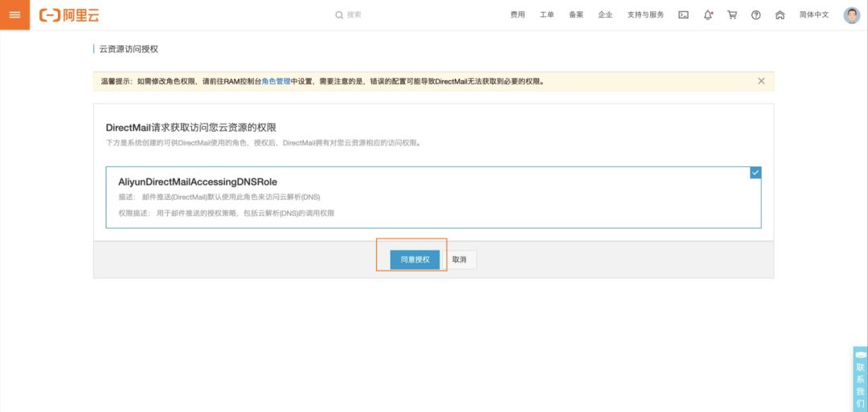Open the 企业 menu

[x=605, y=15]
